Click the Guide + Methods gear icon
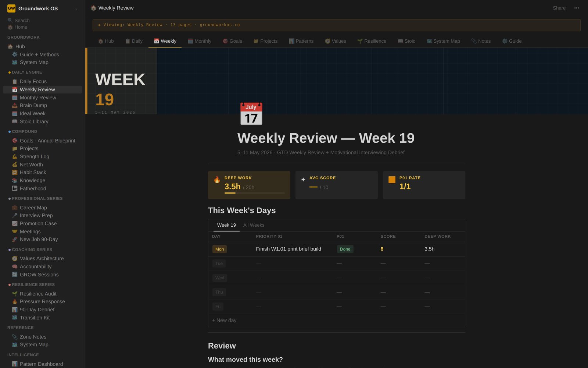The image size is (588, 368). pos(15,54)
